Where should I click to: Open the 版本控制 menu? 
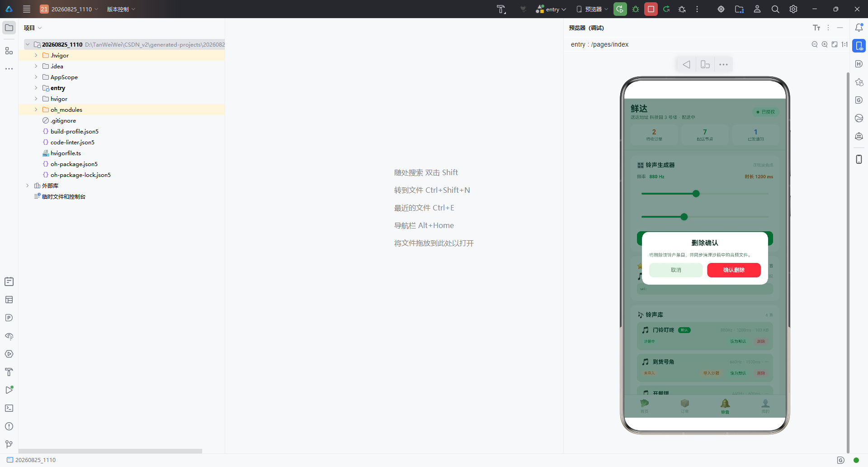pos(121,9)
